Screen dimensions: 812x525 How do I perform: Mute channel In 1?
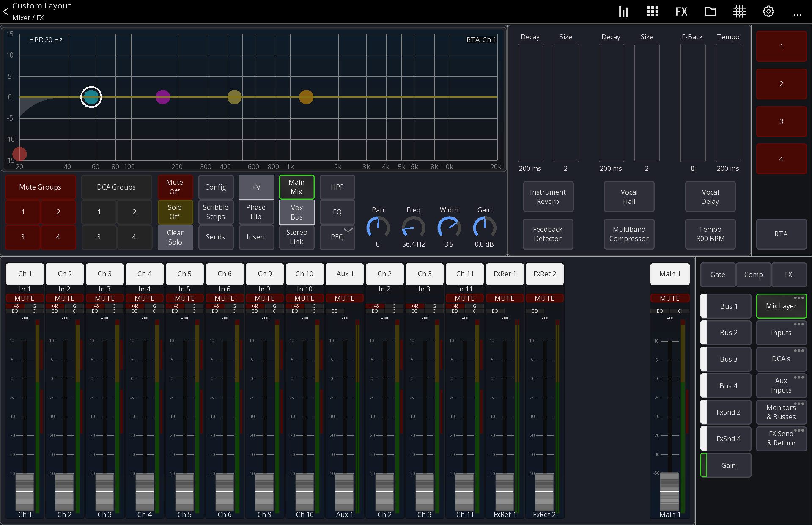coord(25,298)
